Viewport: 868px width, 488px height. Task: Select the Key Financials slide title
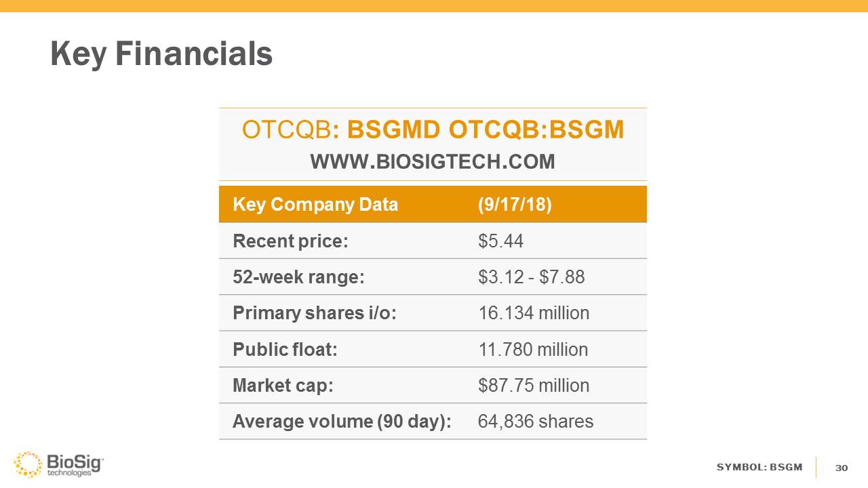tap(161, 54)
